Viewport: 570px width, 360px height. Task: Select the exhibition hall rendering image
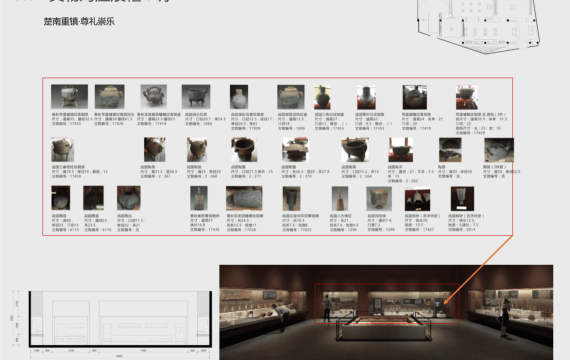(x=386, y=312)
